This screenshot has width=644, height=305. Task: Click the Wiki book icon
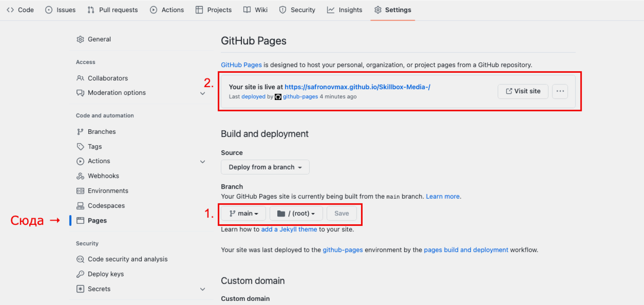click(x=247, y=10)
